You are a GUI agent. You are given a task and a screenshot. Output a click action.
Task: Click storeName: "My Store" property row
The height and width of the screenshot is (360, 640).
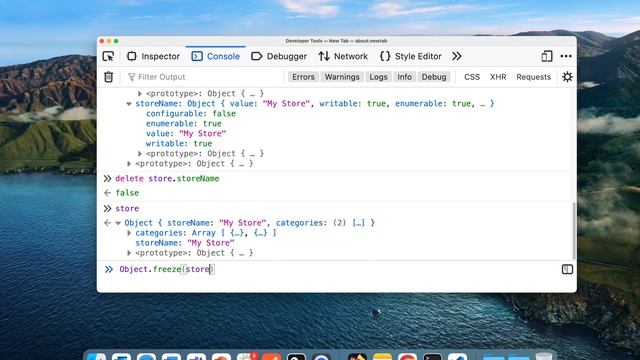[x=184, y=243]
